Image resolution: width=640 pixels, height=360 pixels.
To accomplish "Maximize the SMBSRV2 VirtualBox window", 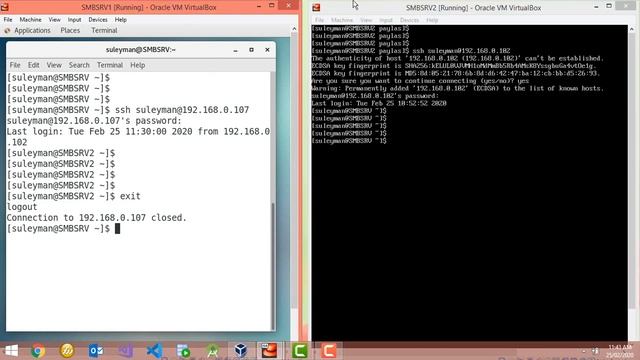I will pyautogui.click(x=609, y=6).
